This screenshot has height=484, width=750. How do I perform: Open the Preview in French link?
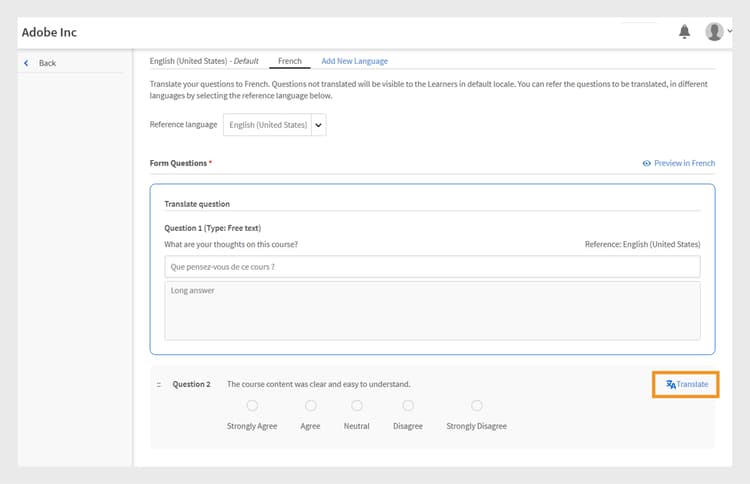[x=684, y=163]
